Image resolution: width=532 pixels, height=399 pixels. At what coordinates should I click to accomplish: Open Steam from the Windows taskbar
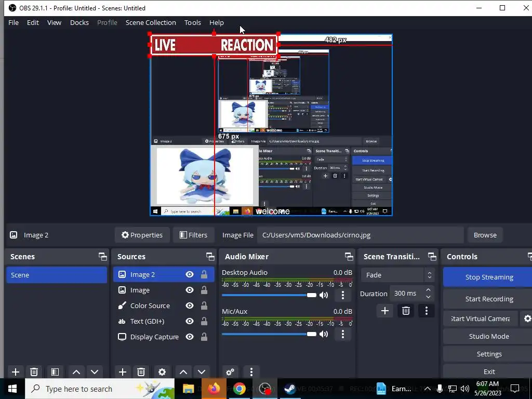coord(290,389)
